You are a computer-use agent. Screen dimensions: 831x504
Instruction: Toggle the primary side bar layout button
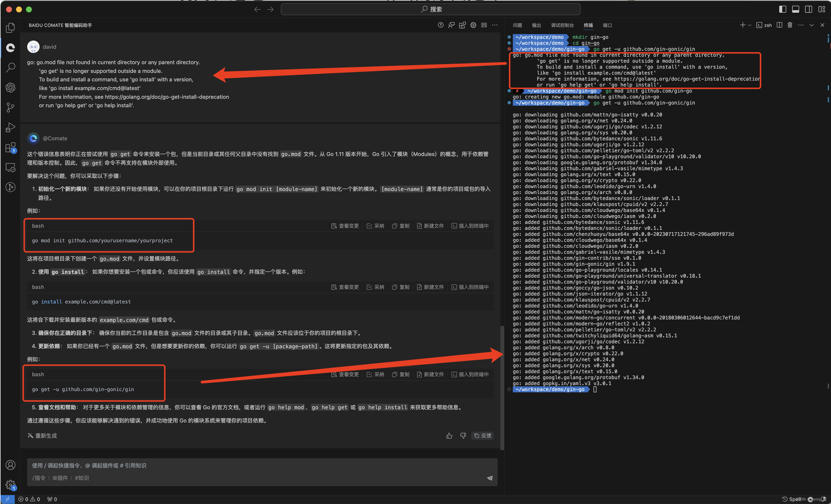click(x=783, y=10)
